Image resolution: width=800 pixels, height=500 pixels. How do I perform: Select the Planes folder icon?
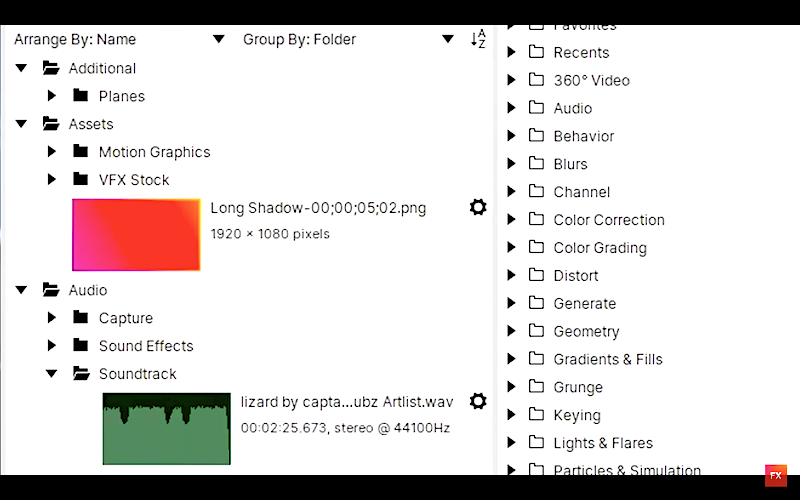tap(81, 95)
